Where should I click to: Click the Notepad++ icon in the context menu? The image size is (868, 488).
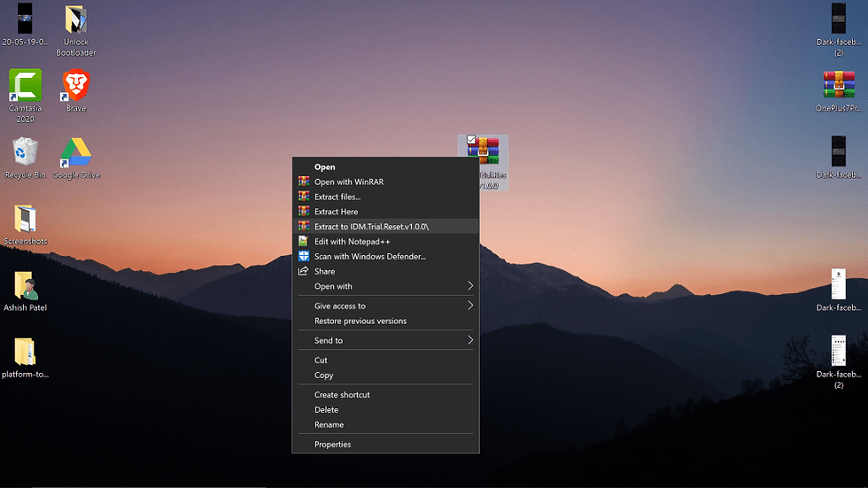[x=303, y=241]
